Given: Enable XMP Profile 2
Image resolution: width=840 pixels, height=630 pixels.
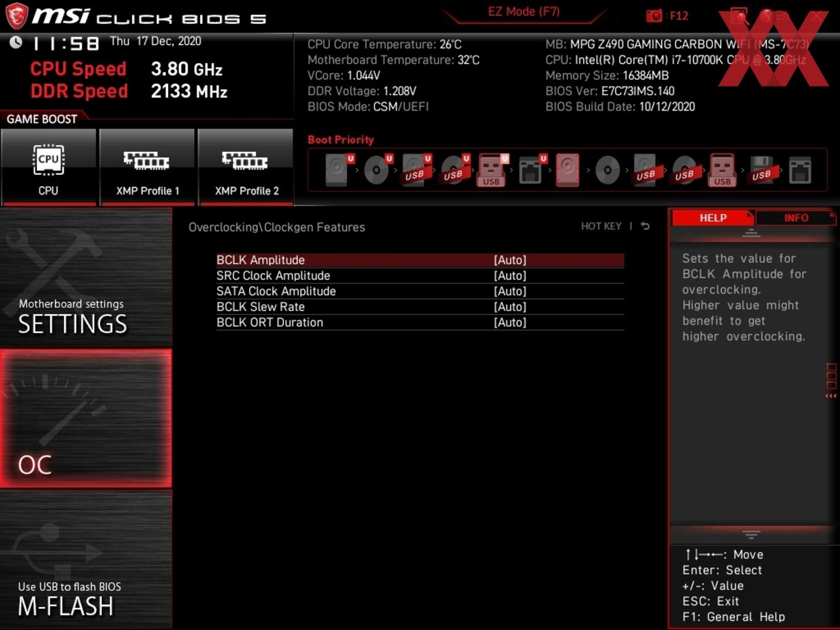Looking at the screenshot, I should [246, 167].
